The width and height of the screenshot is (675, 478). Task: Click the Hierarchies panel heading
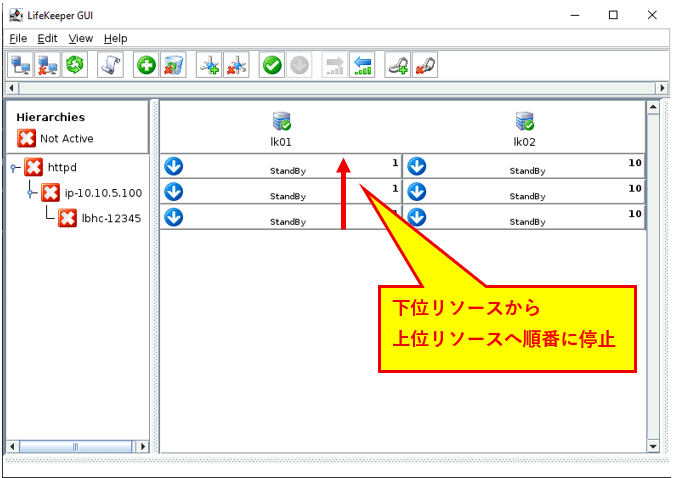[50, 117]
